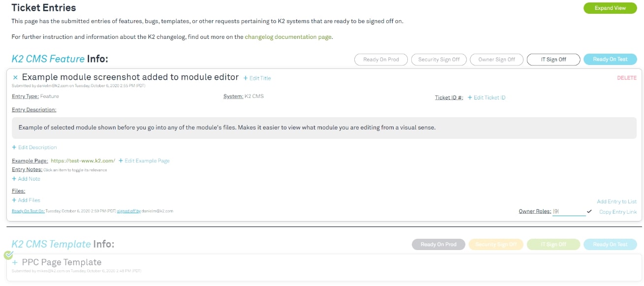Expand the PPC Page Template entry
The height and width of the screenshot is (286, 644).
pyautogui.click(x=15, y=262)
